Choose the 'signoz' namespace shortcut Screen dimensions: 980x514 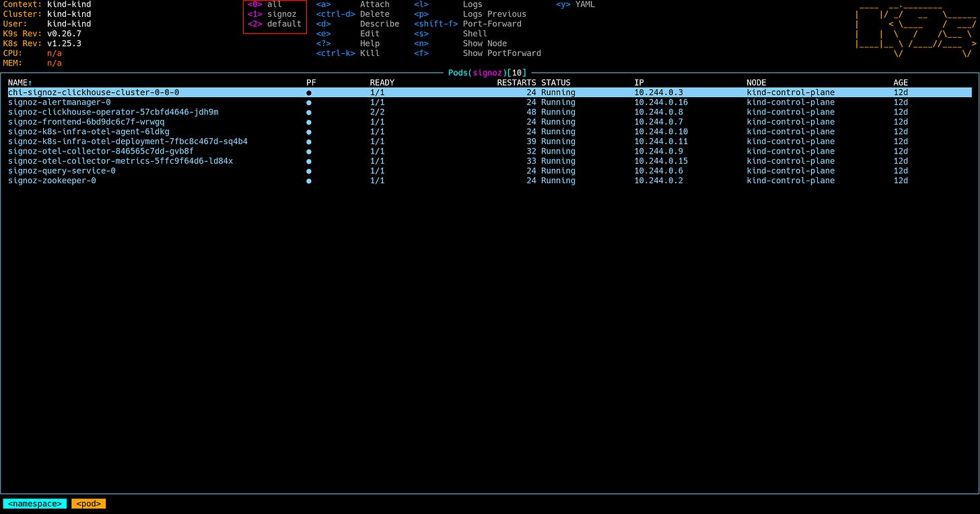coord(272,14)
